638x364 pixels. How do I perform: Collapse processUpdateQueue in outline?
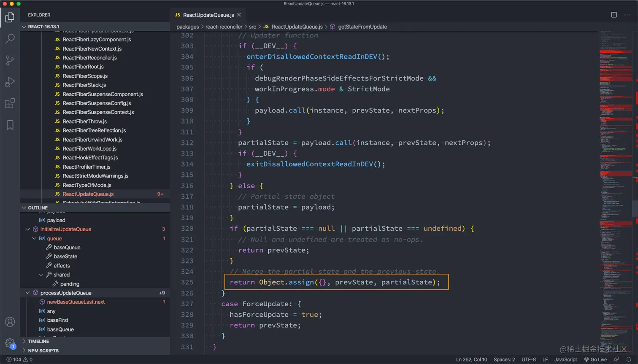coord(28,293)
